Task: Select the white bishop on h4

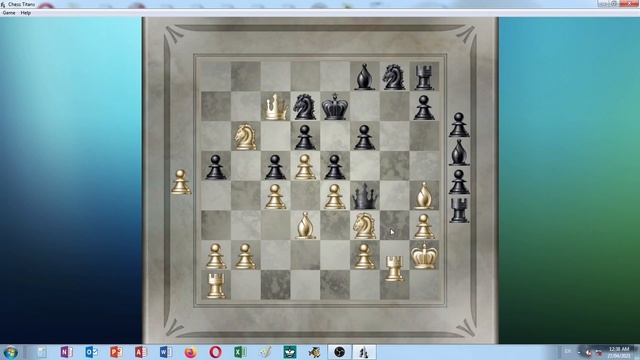Action: pyautogui.click(x=424, y=196)
